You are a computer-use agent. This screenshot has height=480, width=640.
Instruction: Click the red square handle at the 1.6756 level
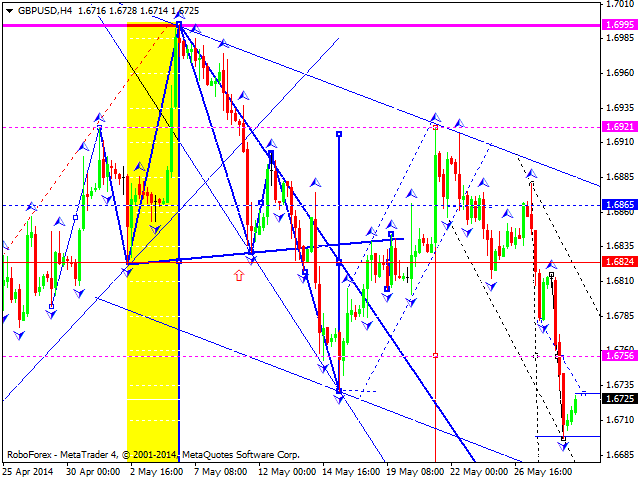pos(436,356)
